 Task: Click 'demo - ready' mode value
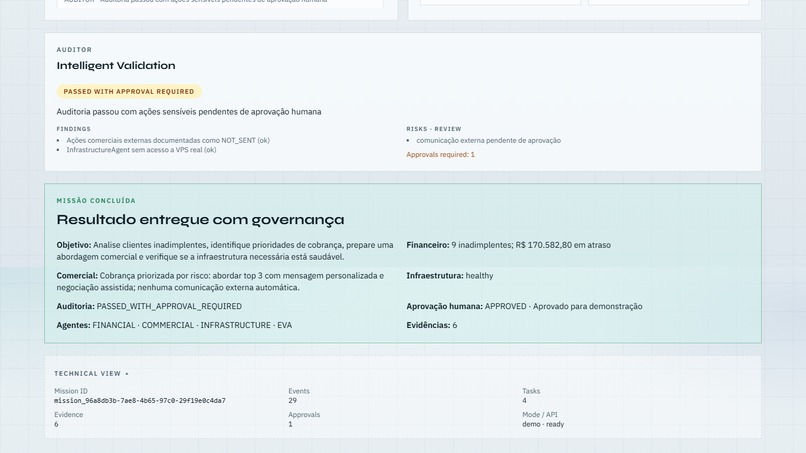(543, 424)
